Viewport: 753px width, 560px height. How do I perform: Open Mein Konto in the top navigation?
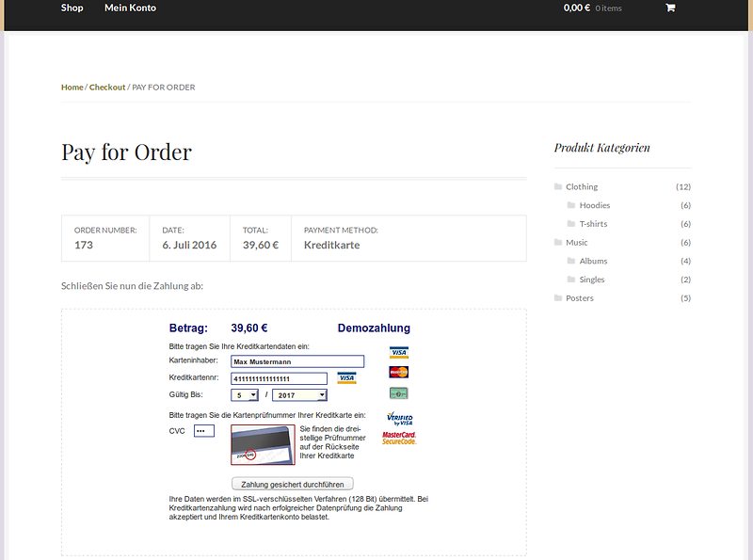coord(130,8)
